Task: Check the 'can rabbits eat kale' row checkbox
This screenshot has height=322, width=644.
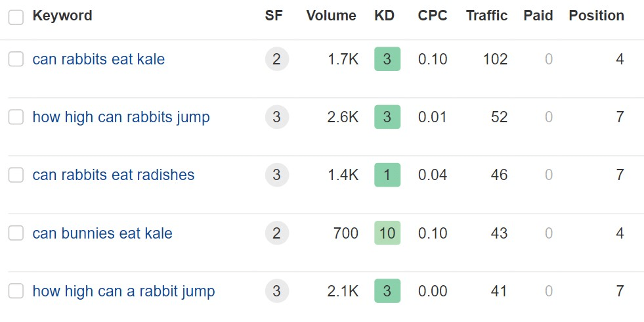Action: (16, 60)
